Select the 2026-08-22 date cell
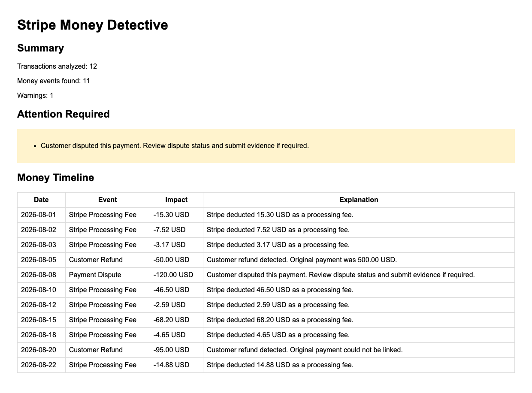Image resolution: width=532 pixels, height=393 pixels. pos(41,365)
